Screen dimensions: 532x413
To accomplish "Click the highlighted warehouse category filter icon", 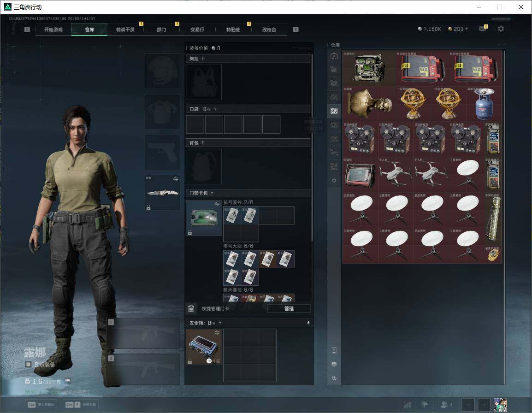I will 334,111.
